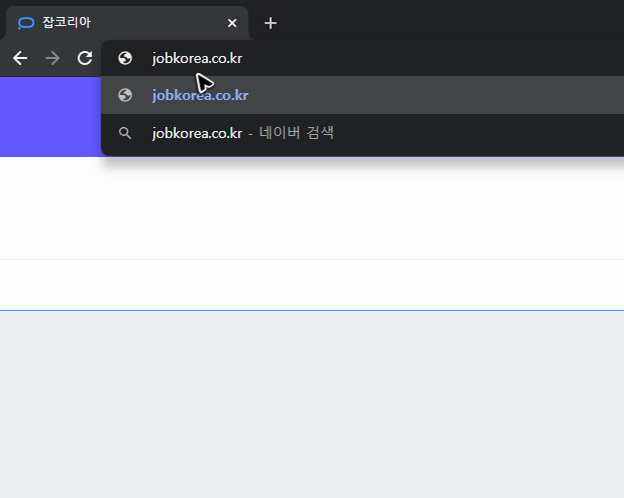Close the 잡코리아 tab
Screen dimensions: 624x498
[x=232, y=23]
